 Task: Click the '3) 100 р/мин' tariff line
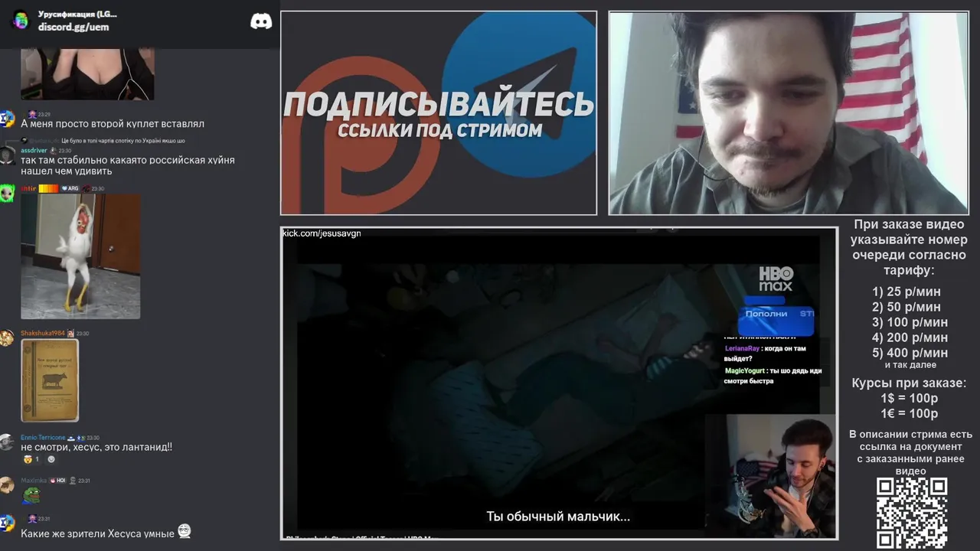click(x=910, y=322)
